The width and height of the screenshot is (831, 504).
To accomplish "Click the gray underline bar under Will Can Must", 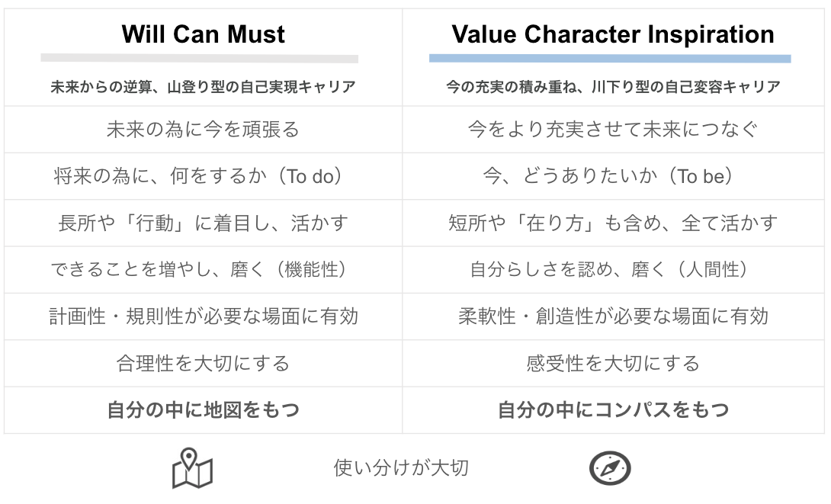I will (199, 58).
